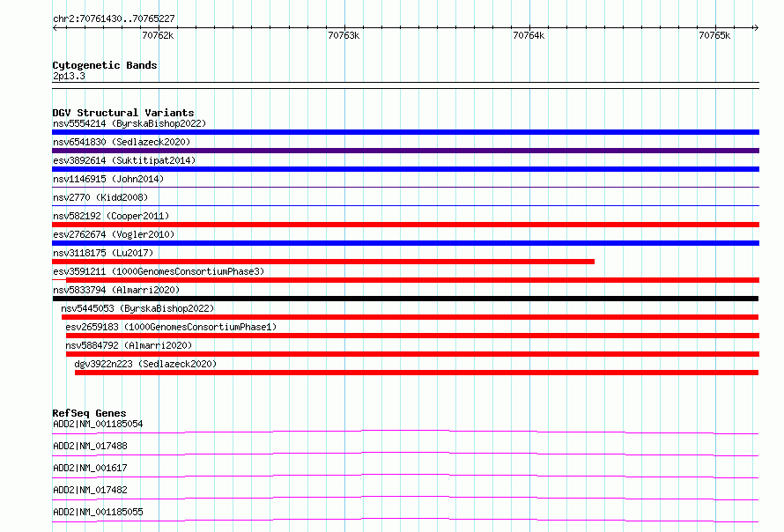Click the esv3591211 (1000GenomesConsortiumPhase3) label
Screen dimensions: 784x532
click(x=159, y=271)
